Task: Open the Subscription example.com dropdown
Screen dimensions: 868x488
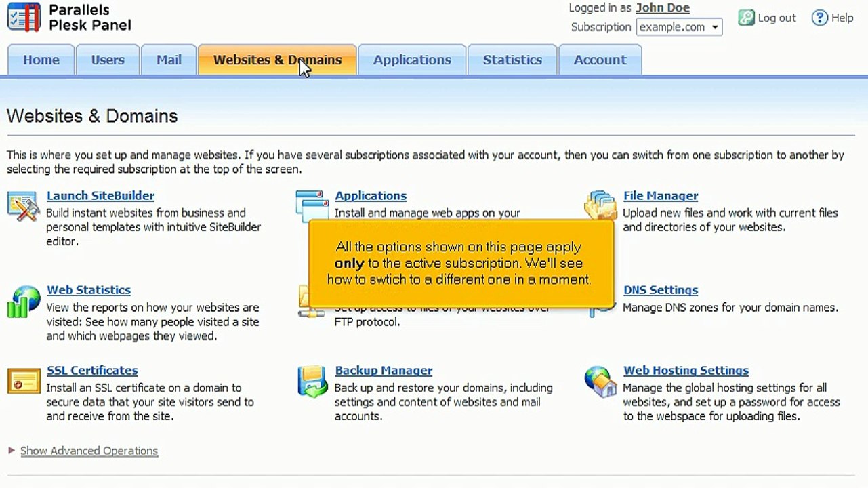Action: [679, 27]
